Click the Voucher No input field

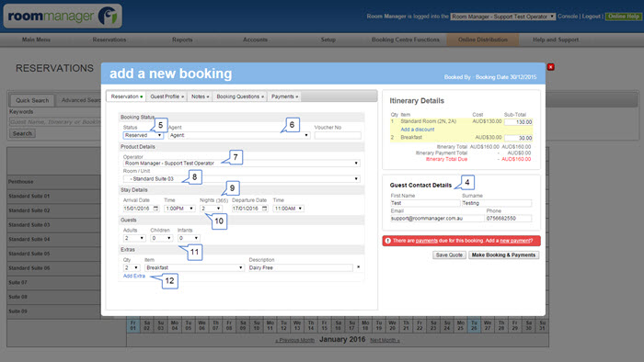338,135
